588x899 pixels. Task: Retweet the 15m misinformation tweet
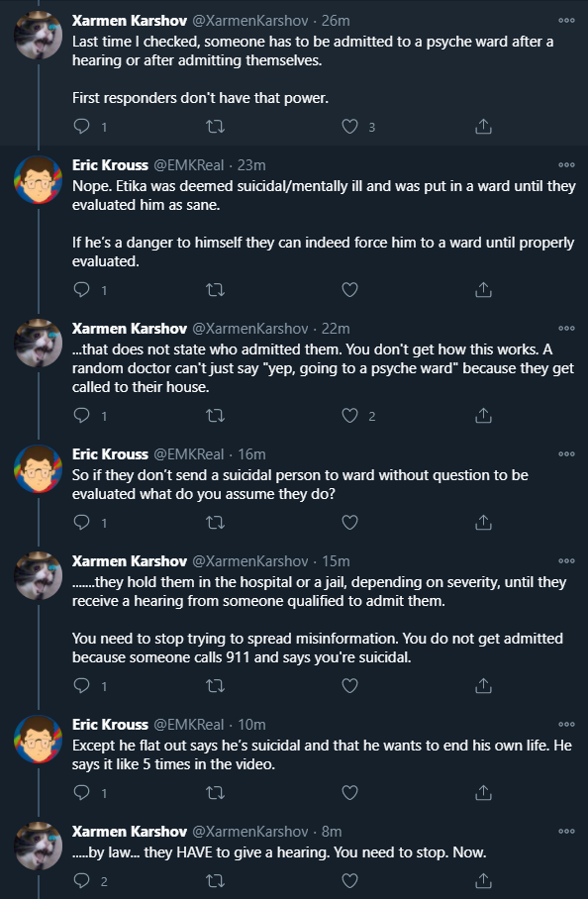[x=215, y=685]
